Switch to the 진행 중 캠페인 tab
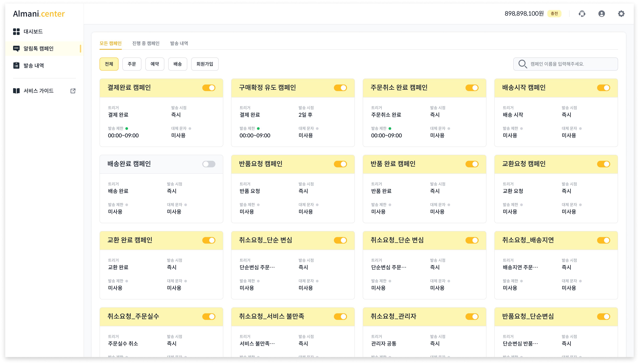Image resolution: width=639 pixels, height=364 pixels. click(x=146, y=43)
